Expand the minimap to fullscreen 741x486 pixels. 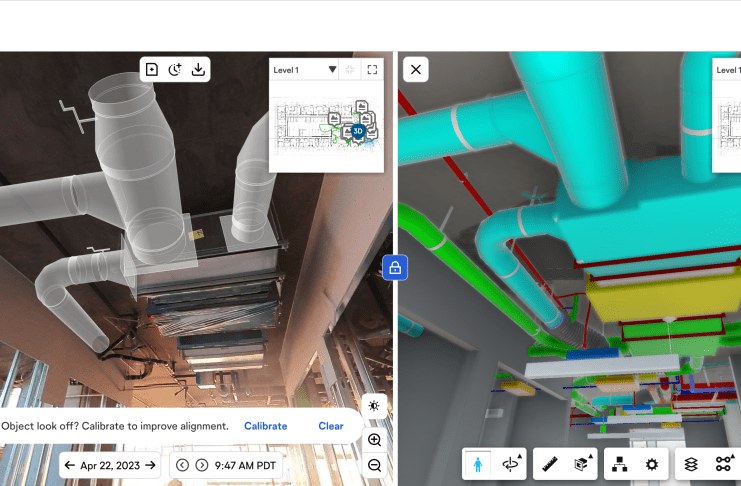pos(372,70)
